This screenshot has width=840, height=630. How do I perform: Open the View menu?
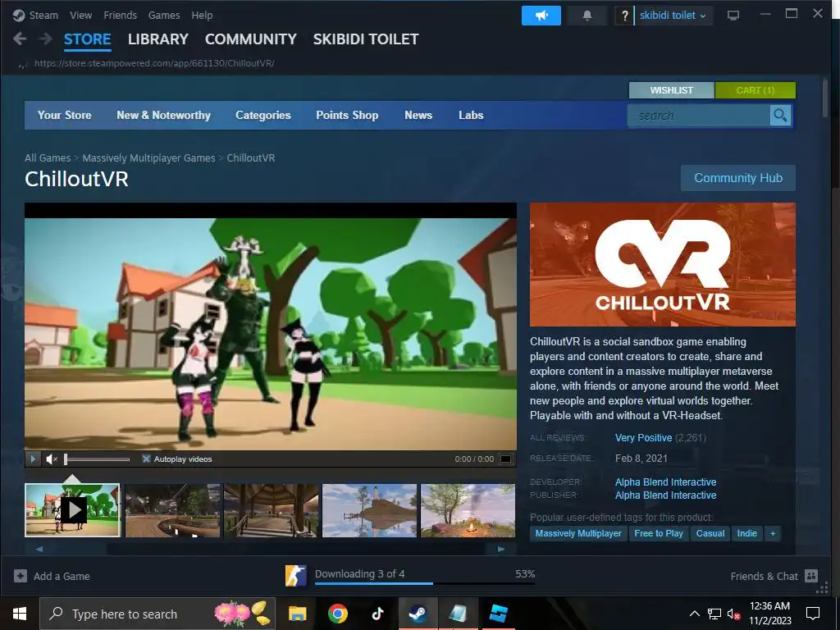pyautogui.click(x=81, y=16)
